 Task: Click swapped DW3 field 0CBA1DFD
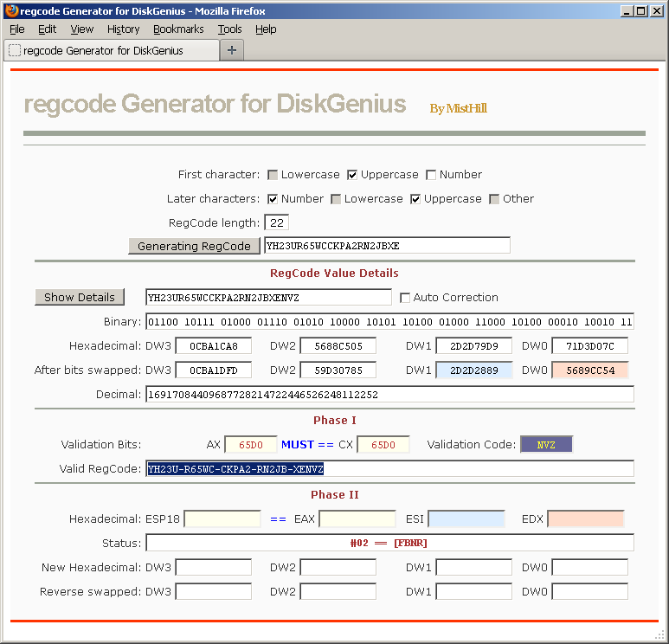(x=213, y=370)
